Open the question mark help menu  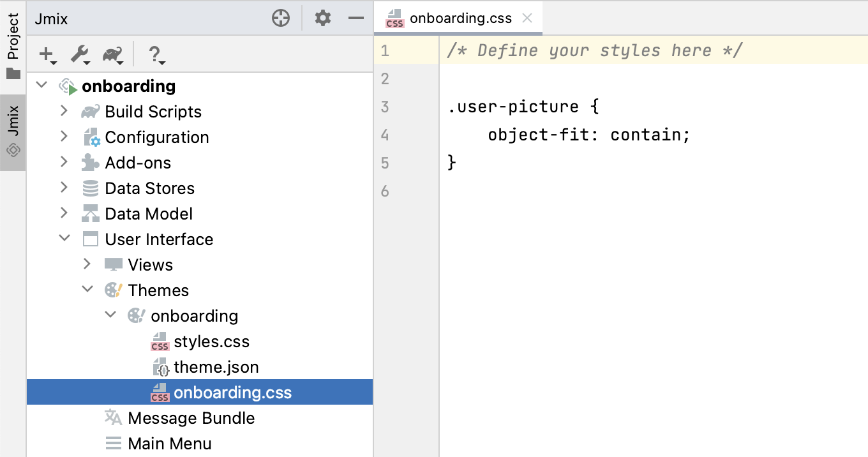[x=156, y=56]
